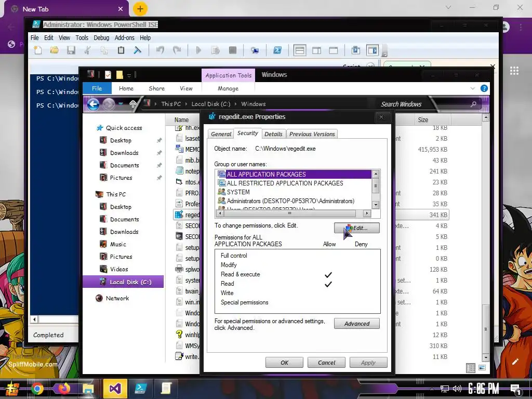The image size is (532, 399).
Task: Show script pane maximized layout icon
Action: tap(334, 50)
